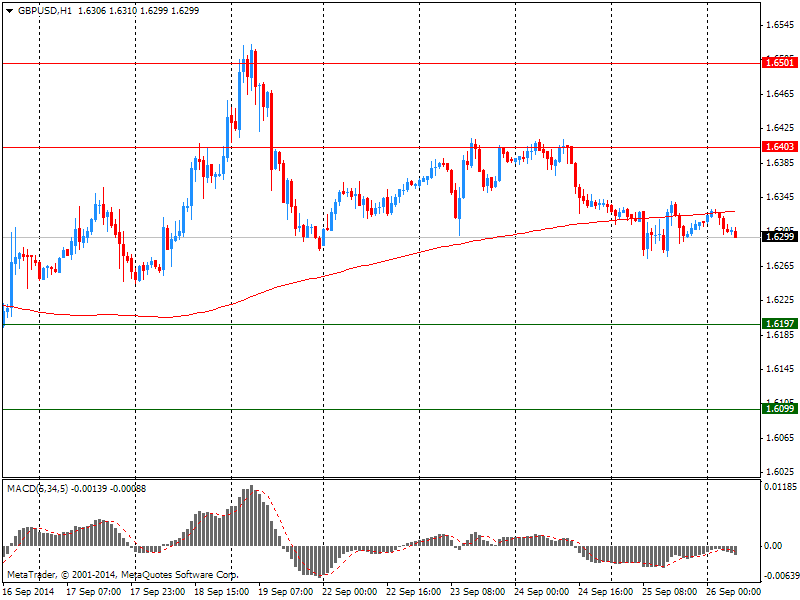Select the 0.01185 MACD scale value

point(780,487)
